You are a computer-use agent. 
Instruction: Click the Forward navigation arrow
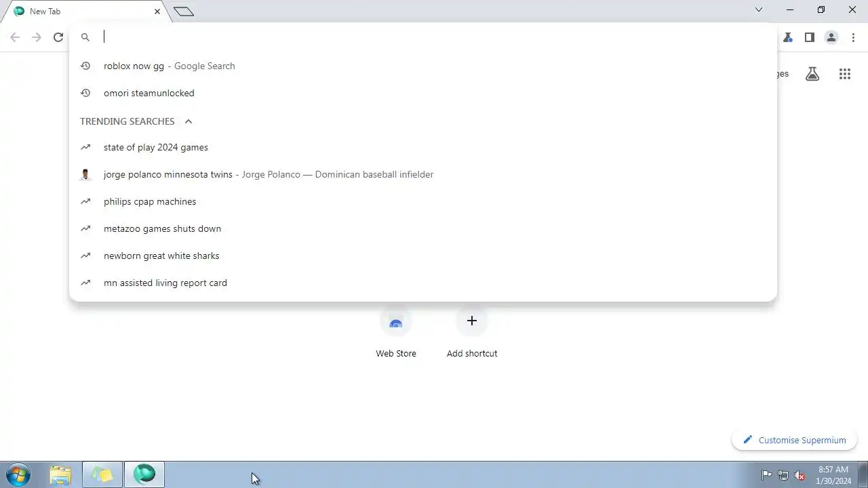click(x=37, y=37)
